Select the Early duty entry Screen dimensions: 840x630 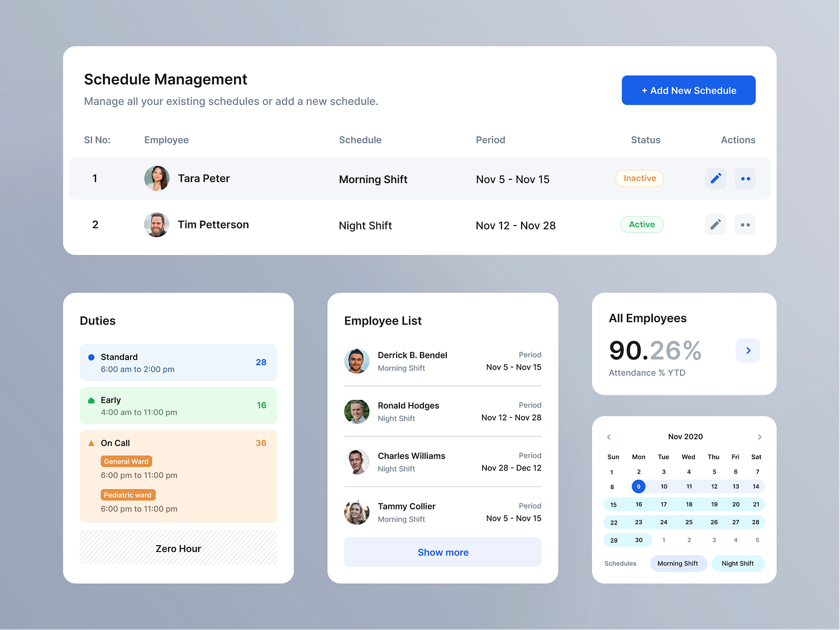pyautogui.click(x=178, y=405)
